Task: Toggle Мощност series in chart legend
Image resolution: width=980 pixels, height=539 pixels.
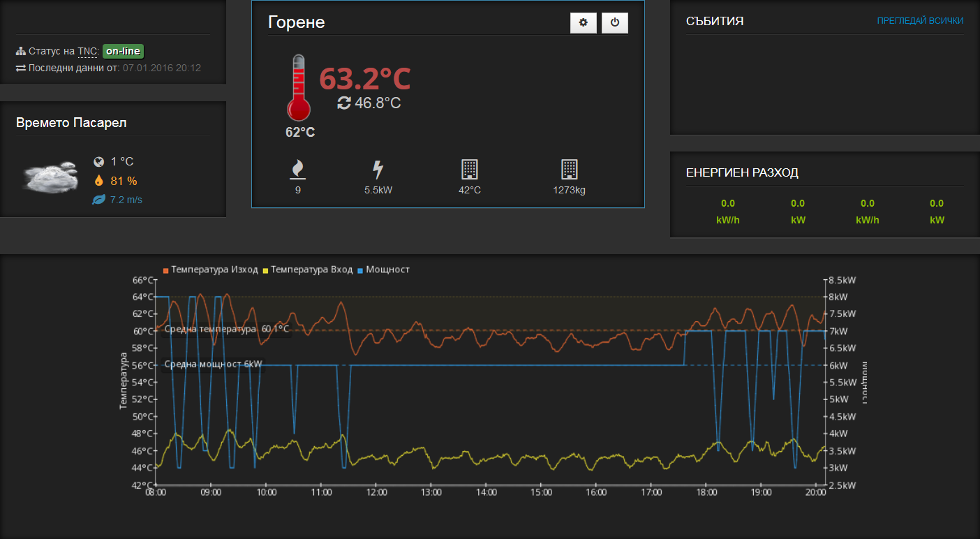Action: (x=383, y=269)
